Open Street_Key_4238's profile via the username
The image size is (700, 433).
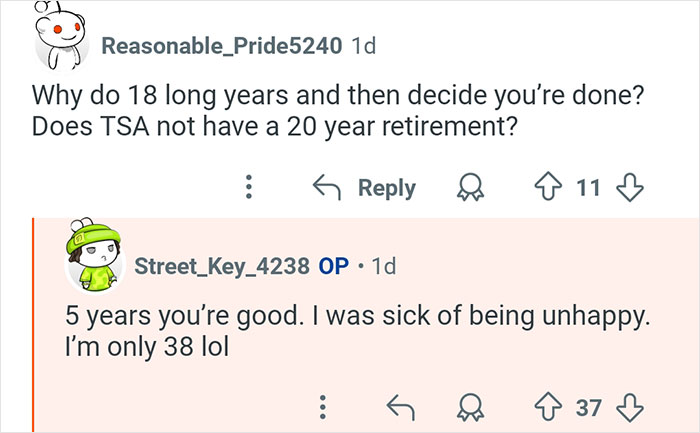[x=220, y=267]
